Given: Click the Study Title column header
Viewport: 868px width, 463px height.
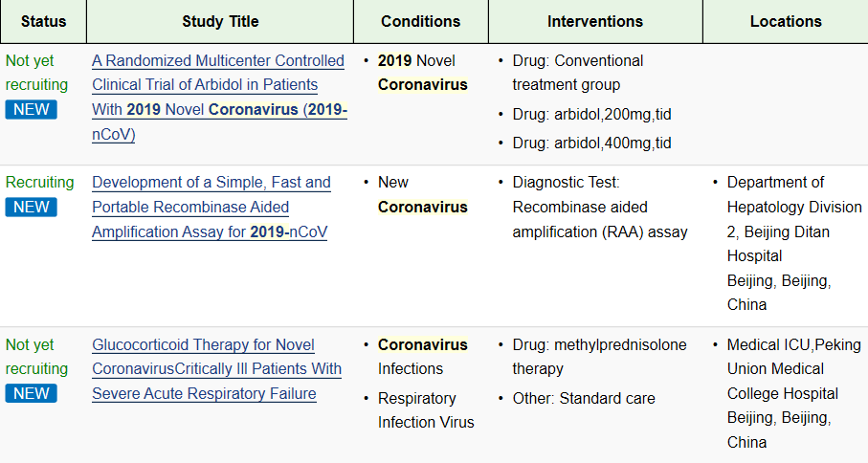Looking at the screenshot, I should coord(220,21).
